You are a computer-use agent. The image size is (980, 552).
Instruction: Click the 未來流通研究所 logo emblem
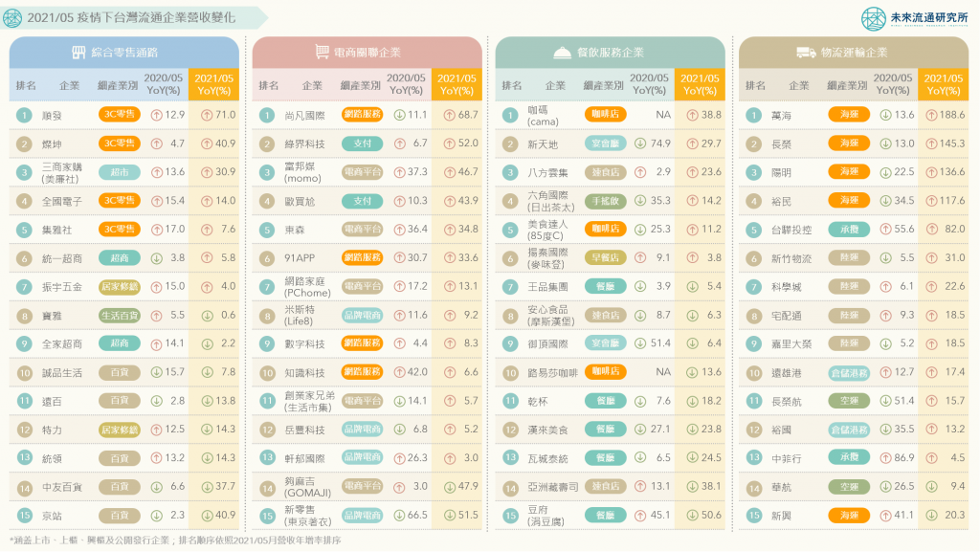click(873, 19)
